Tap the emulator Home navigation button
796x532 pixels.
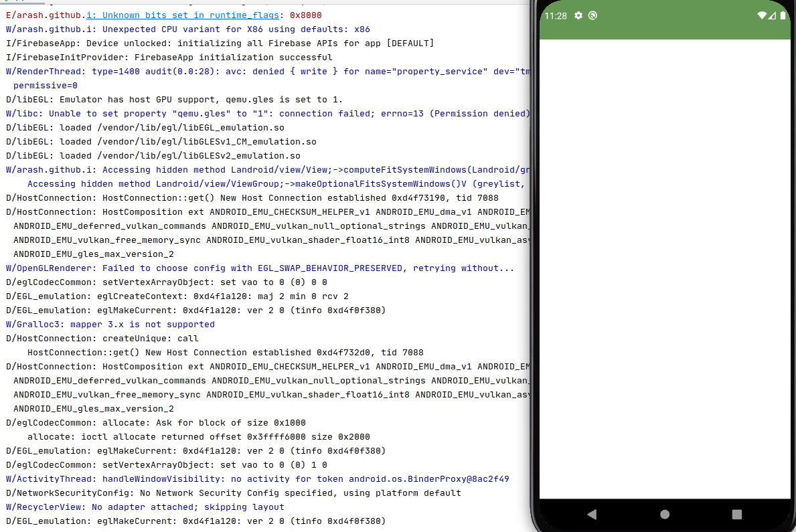click(665, 514)
